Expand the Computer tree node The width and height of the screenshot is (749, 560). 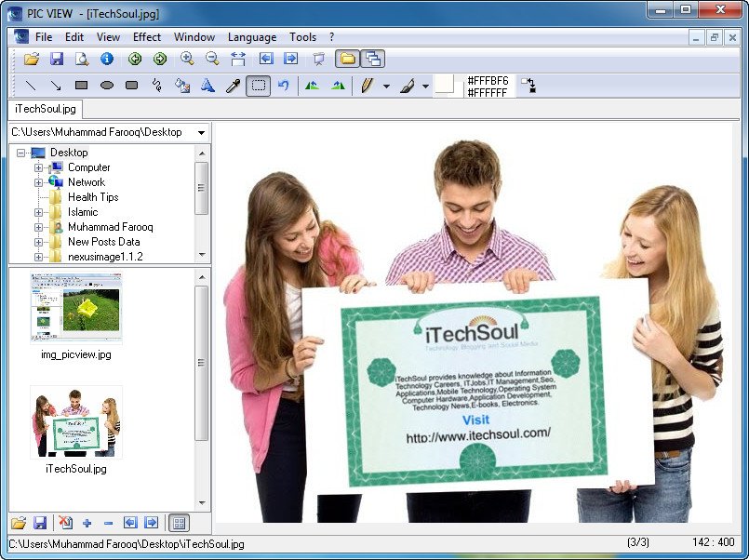pos(39,167)
